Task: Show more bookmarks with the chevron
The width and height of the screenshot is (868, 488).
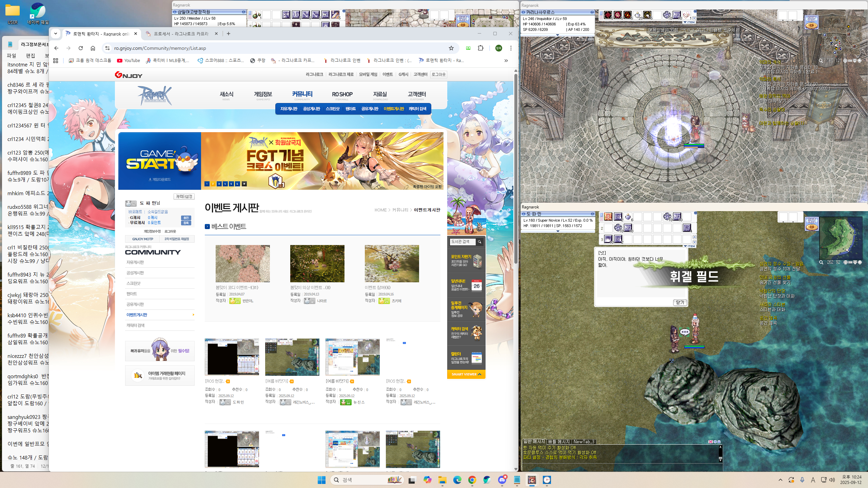Action: [x=506, y=61]
